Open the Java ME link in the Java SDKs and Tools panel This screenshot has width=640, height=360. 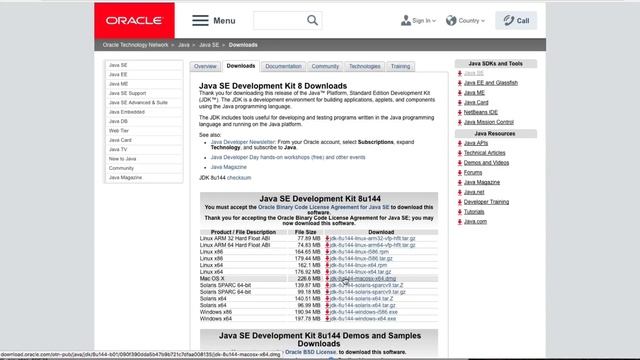pyautogui.click(x=474, y=93)
